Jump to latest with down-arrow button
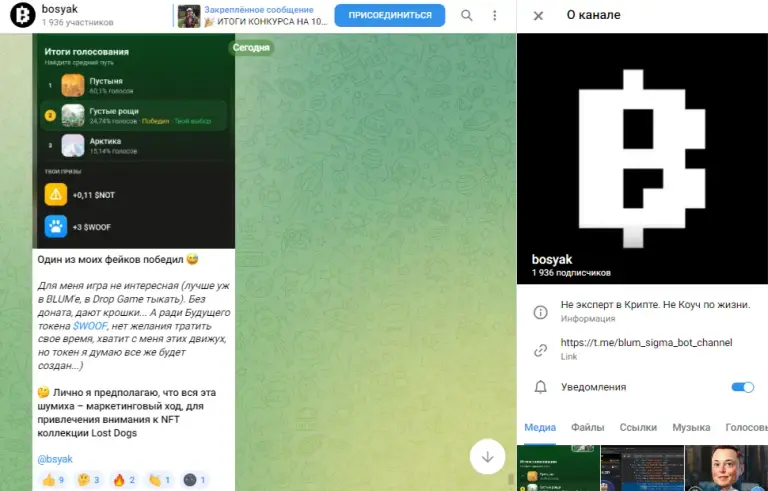768x491 pixels. tap(487, 457)
